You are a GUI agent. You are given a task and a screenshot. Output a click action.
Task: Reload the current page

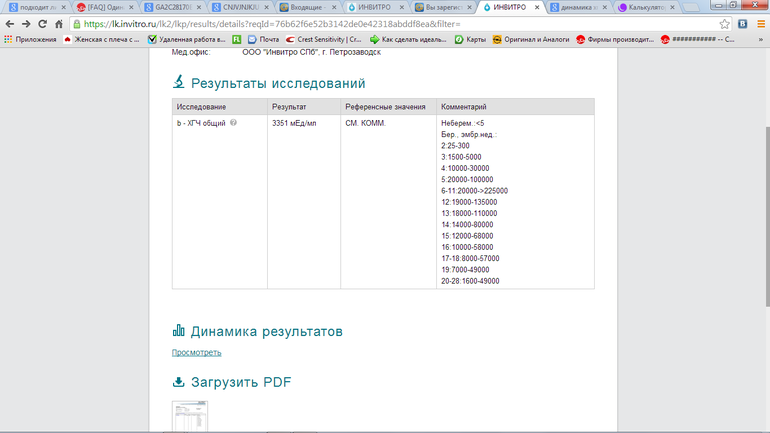tap(43, 24)
